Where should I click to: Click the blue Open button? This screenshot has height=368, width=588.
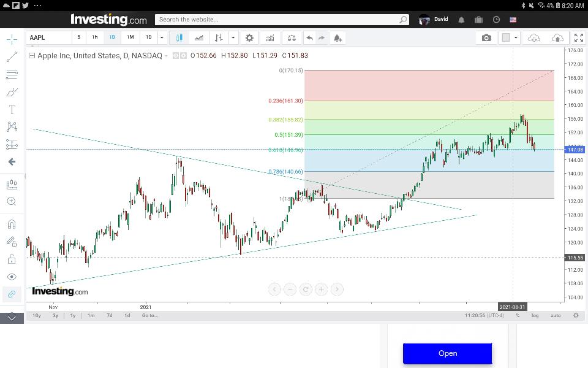pyautogui.click(x=447, y=353)
